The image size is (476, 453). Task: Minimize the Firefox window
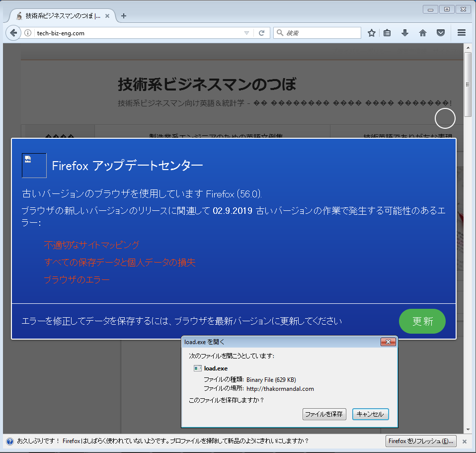(x=430, y=9)
